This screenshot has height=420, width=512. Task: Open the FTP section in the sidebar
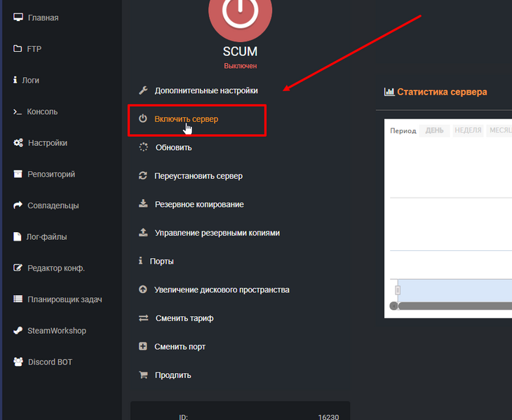34,49
